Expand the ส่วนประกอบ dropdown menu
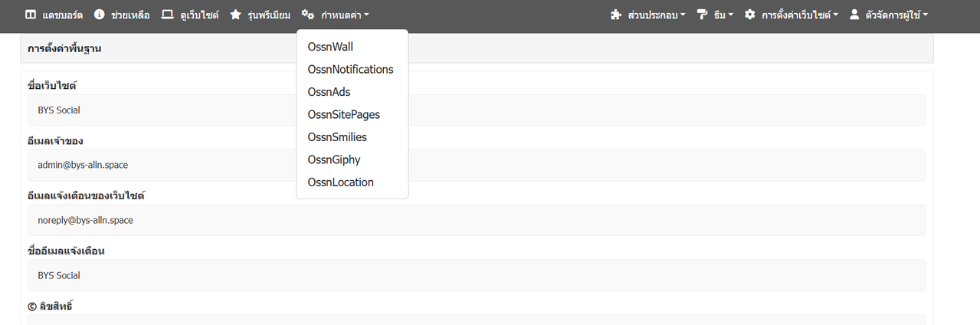Viewport: 980px width, 325px height. [x=656, y=15]
